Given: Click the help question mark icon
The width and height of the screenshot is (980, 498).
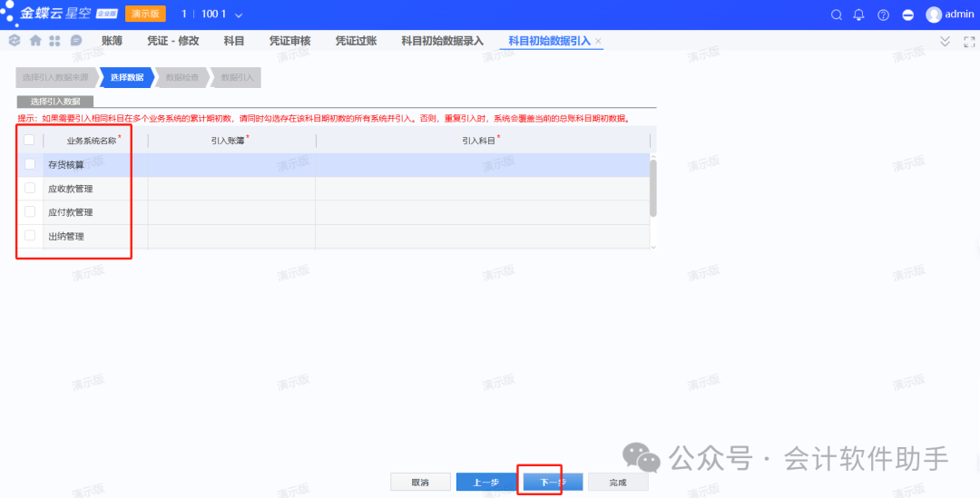Looking at the screenshot, I should tap(883, 15).
